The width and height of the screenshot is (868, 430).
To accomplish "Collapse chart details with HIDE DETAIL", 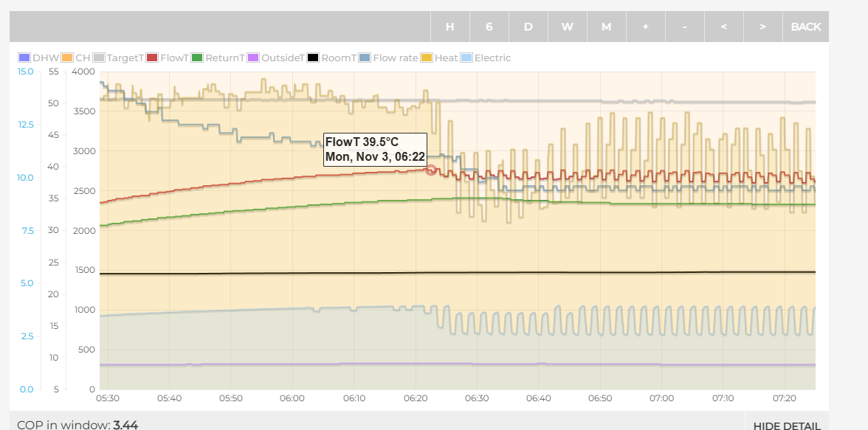I will 786,426.
